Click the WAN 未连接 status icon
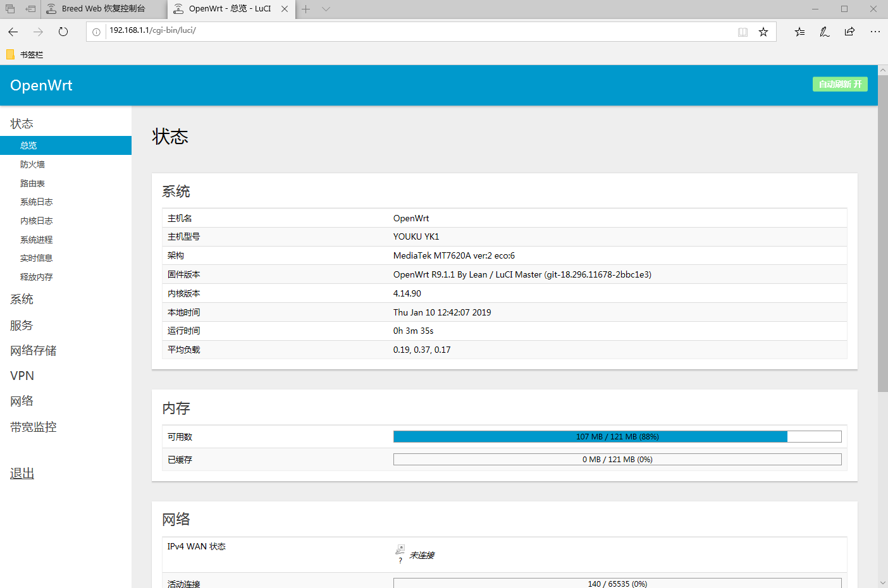 (x=400, y=551)
